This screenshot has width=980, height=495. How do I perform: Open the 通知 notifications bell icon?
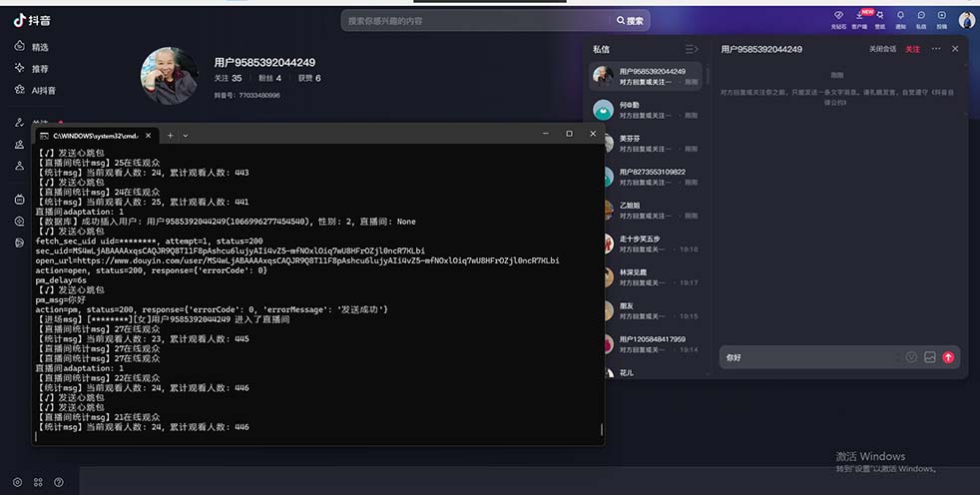[x=900, y=18]
